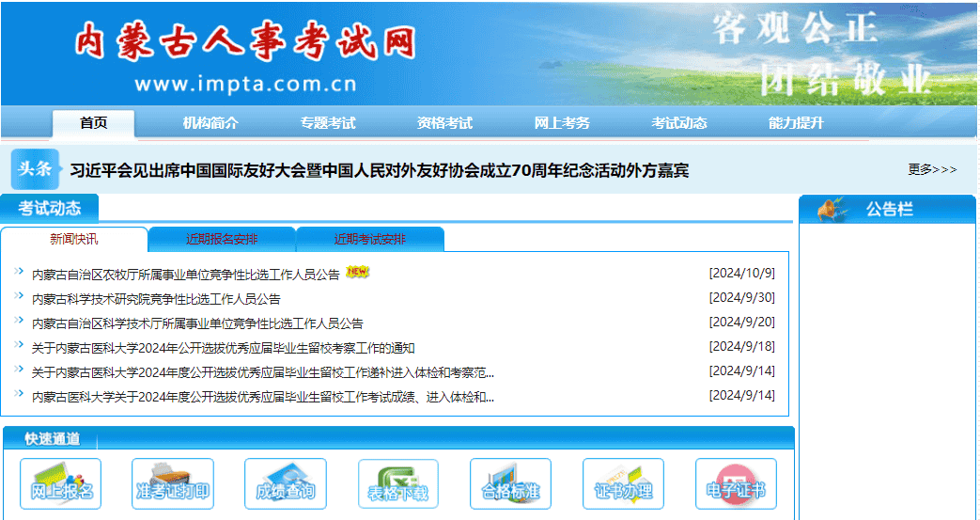The height and width of the screenshot is (520, 980).
Task: Open the 网上报名 quick access icon
Action: pos(60,483)
